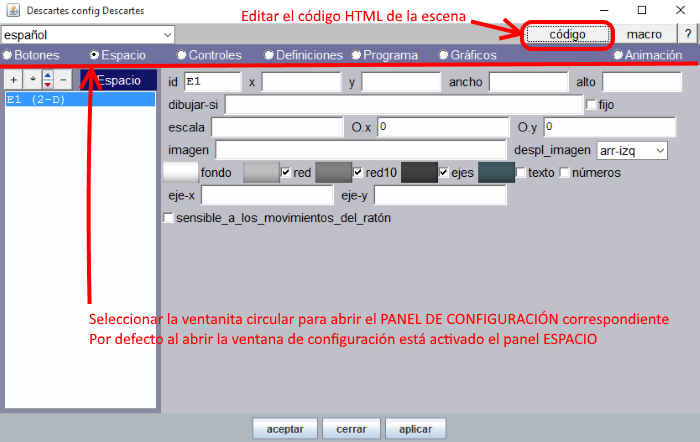Close the Descartes config window
This screenshot has width=700, height=442.
680,10
